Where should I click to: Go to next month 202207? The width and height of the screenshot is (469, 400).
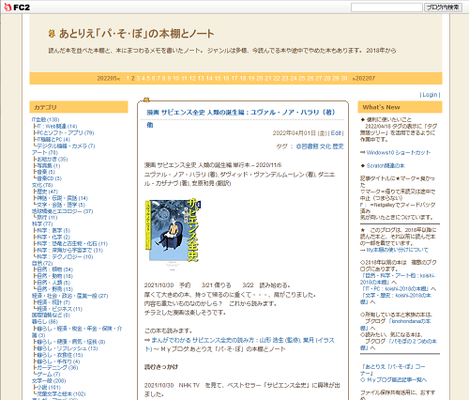[x=364, y=78]
